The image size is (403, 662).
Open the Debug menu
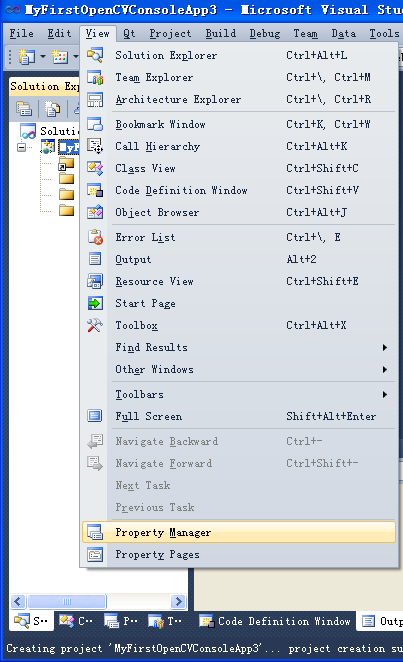[265, 33]
